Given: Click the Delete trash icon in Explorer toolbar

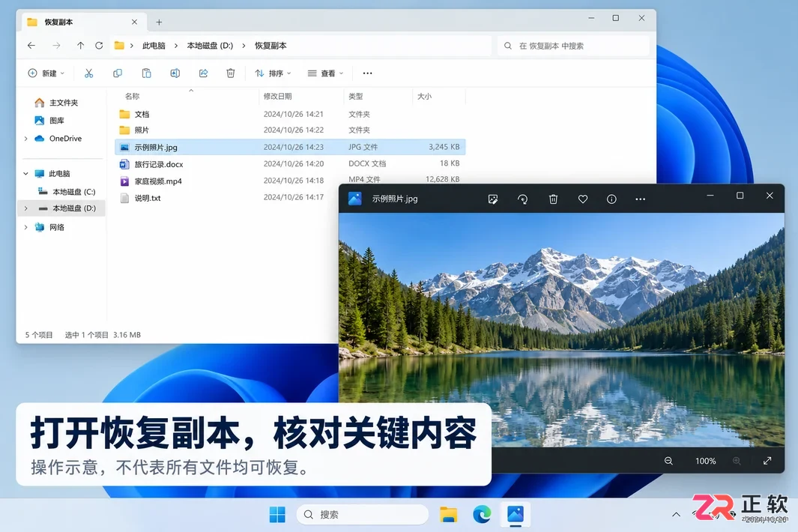Looking at the screenshot, I should point(231,73).
